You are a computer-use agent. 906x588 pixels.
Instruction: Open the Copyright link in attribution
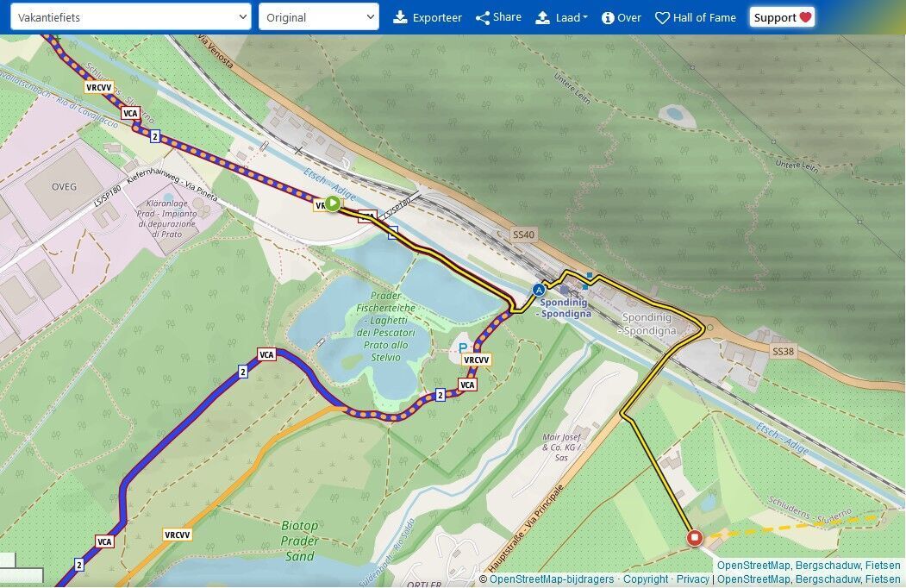click(x=646, y=579)
